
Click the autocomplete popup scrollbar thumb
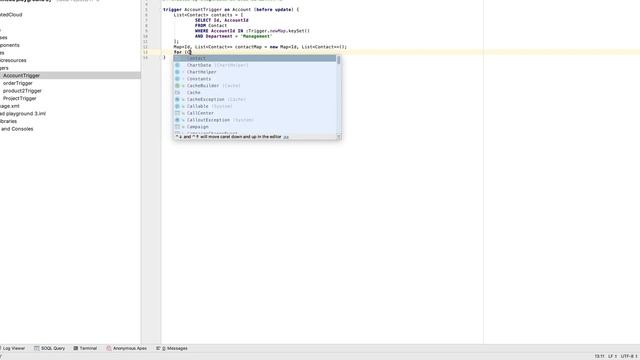338,60
